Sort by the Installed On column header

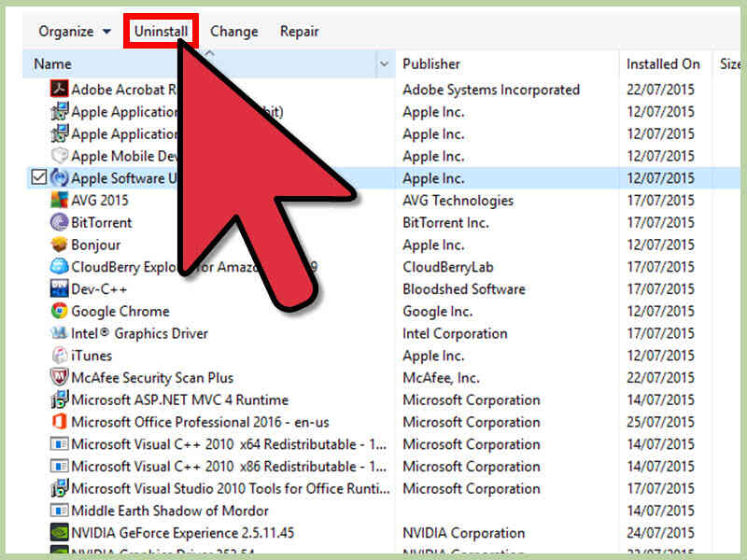click(x=663, y=63)
